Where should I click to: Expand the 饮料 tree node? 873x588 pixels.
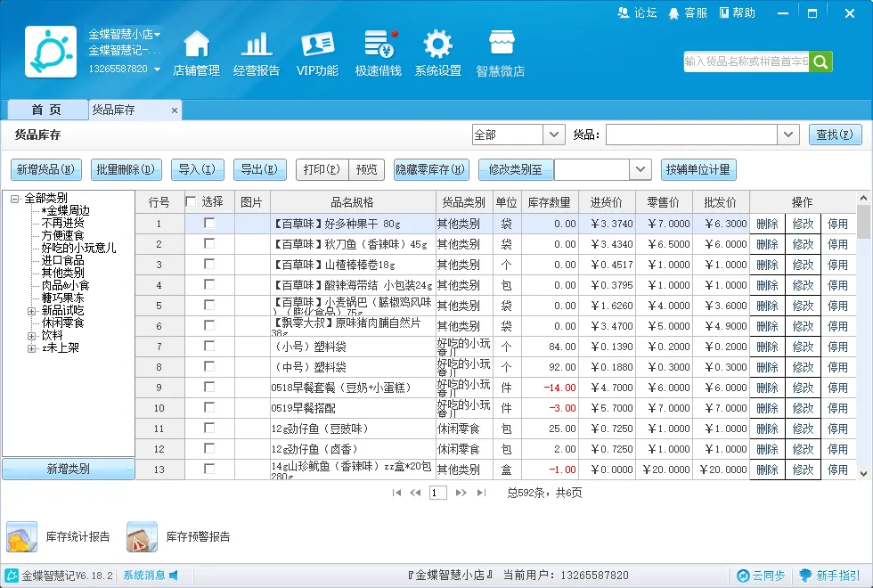[x=32, y=336]
